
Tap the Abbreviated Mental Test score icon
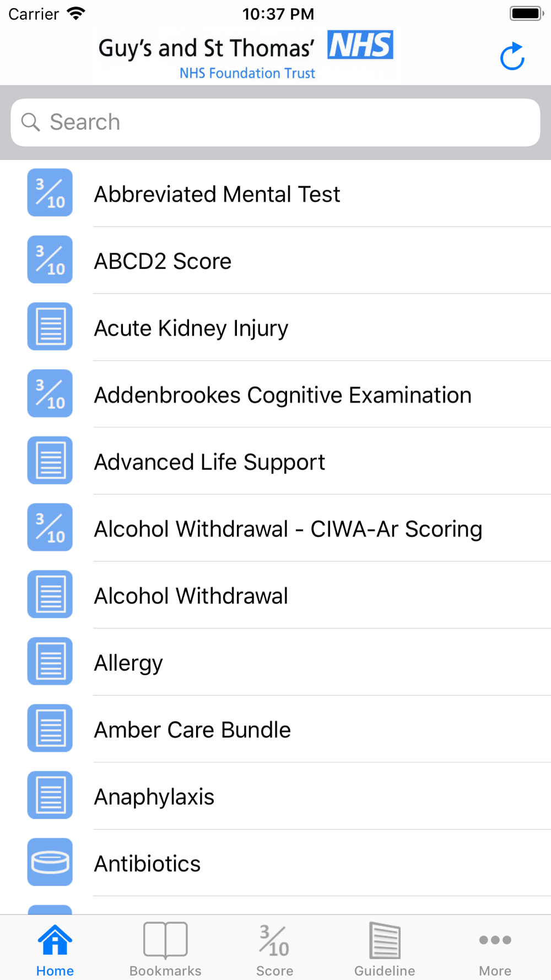50,192
